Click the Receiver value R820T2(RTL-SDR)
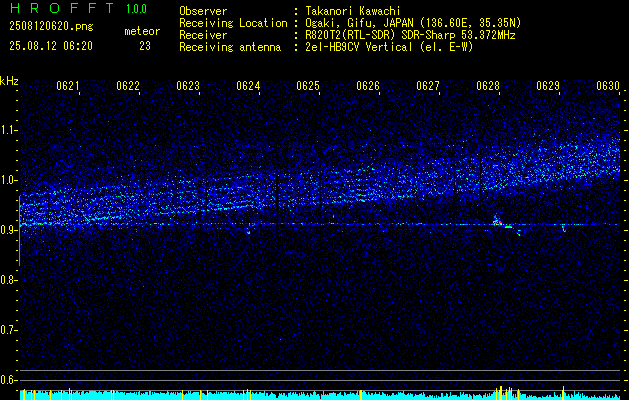This screenshot has height=400, width=629. click(349, 35)
